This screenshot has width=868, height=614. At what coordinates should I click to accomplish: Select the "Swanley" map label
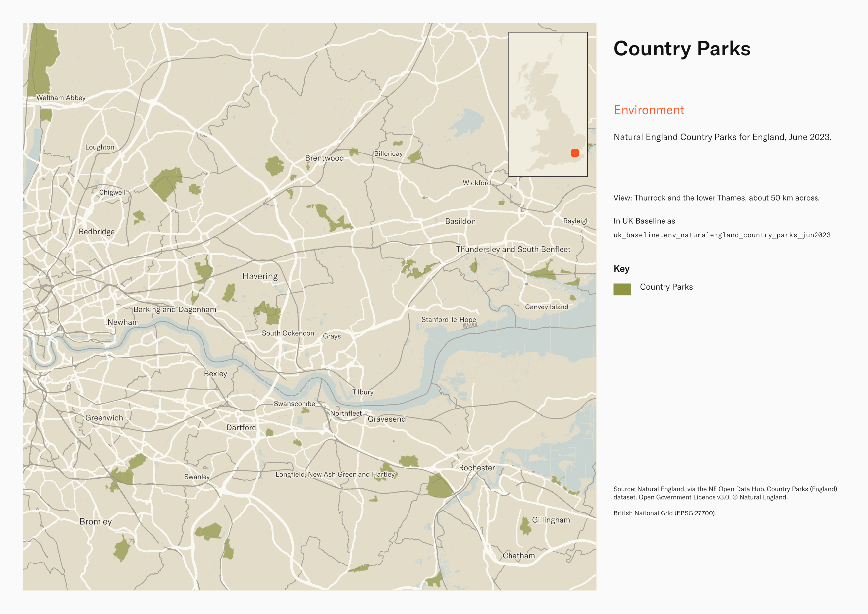197,477
